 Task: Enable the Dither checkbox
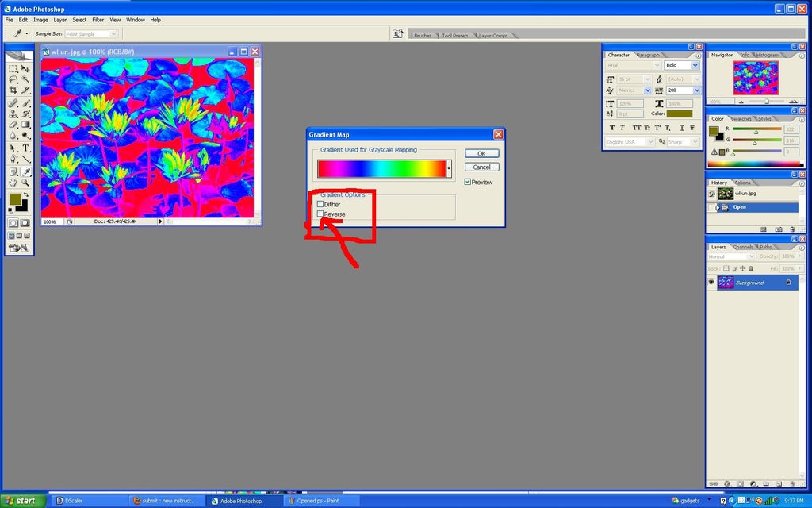(x=320, y=204)
